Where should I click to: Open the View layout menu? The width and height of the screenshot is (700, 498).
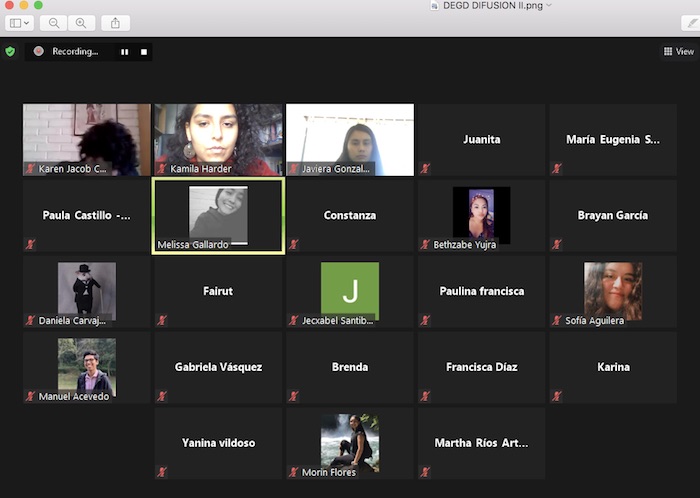[678, 51]
